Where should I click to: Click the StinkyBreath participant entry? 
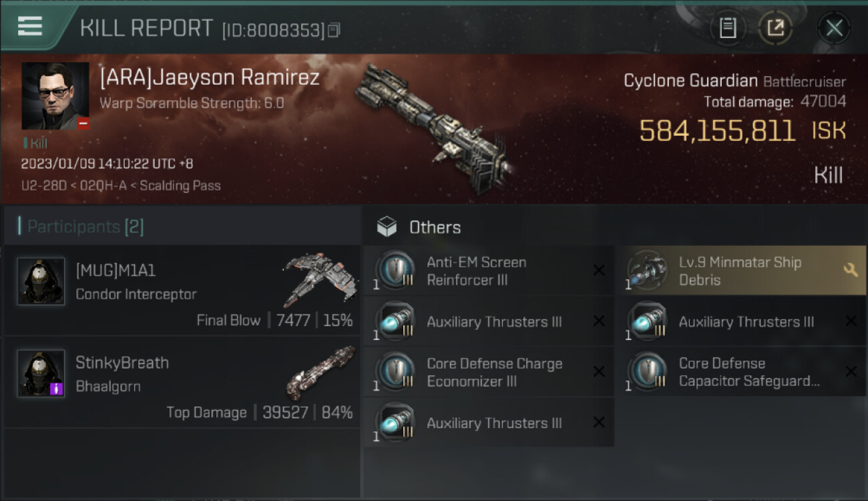(x=182, y=382)
